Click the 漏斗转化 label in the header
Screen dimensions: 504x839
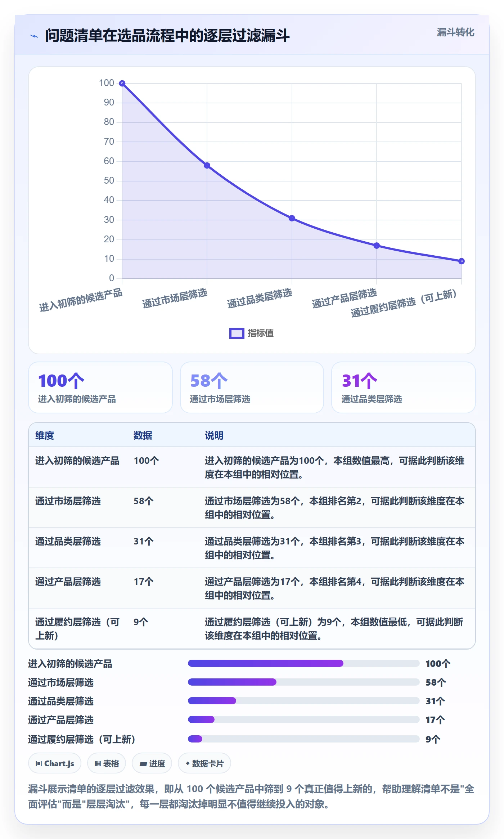[455, 32]
